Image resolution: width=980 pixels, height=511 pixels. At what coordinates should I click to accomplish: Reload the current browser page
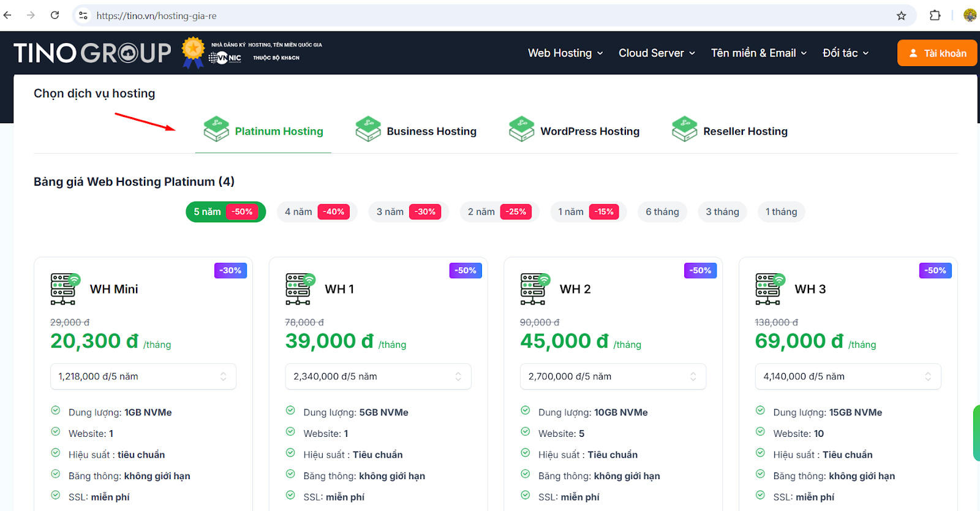[55, 15]
